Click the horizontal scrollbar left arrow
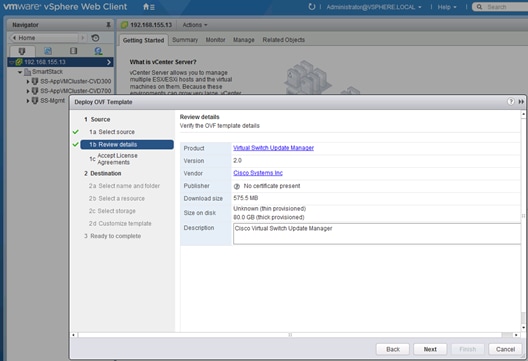The height and width of the screenshot is (361, 528). tap(73, 335)
